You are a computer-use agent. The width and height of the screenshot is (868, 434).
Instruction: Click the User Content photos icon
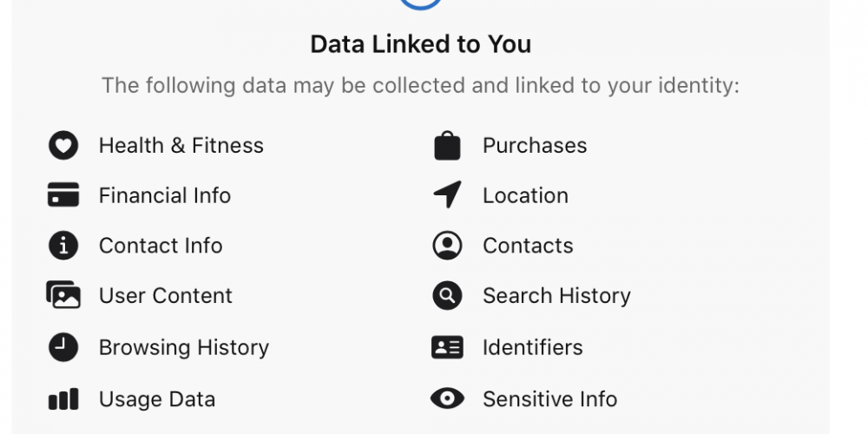[x=63, y=294]
